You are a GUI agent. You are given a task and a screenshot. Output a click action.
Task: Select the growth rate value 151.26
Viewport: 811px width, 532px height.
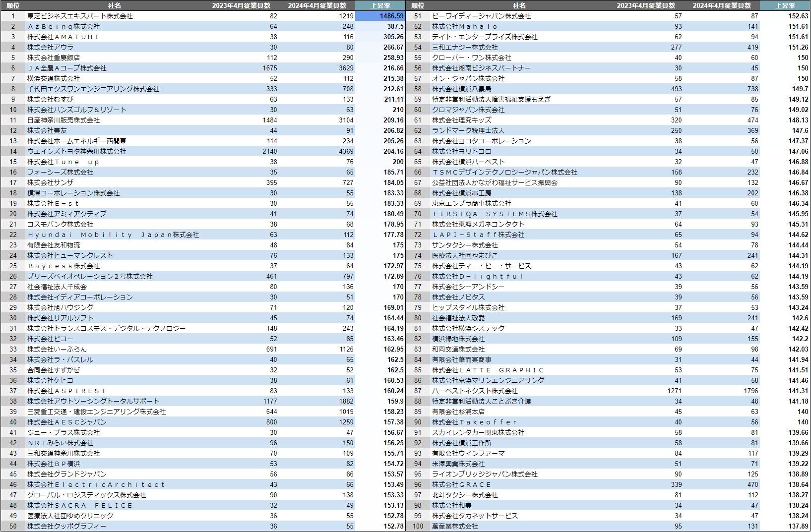pos(798,47)
